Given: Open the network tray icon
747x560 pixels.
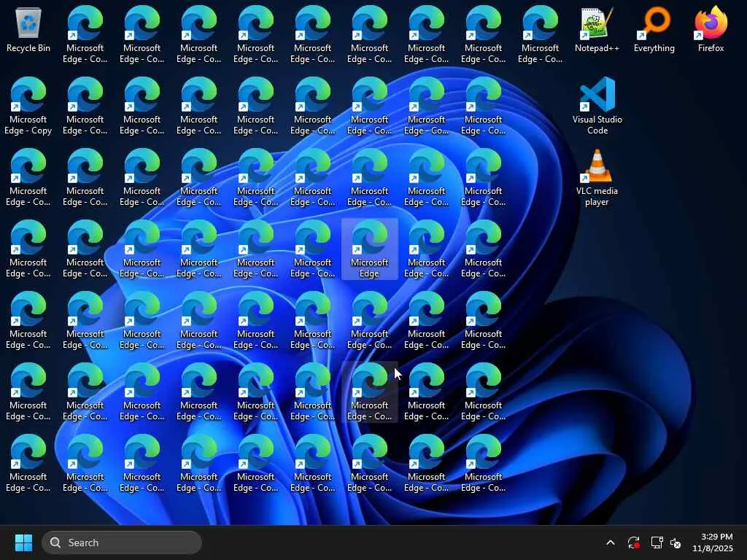Looking at the screenshot, I should tap(657, 542).
